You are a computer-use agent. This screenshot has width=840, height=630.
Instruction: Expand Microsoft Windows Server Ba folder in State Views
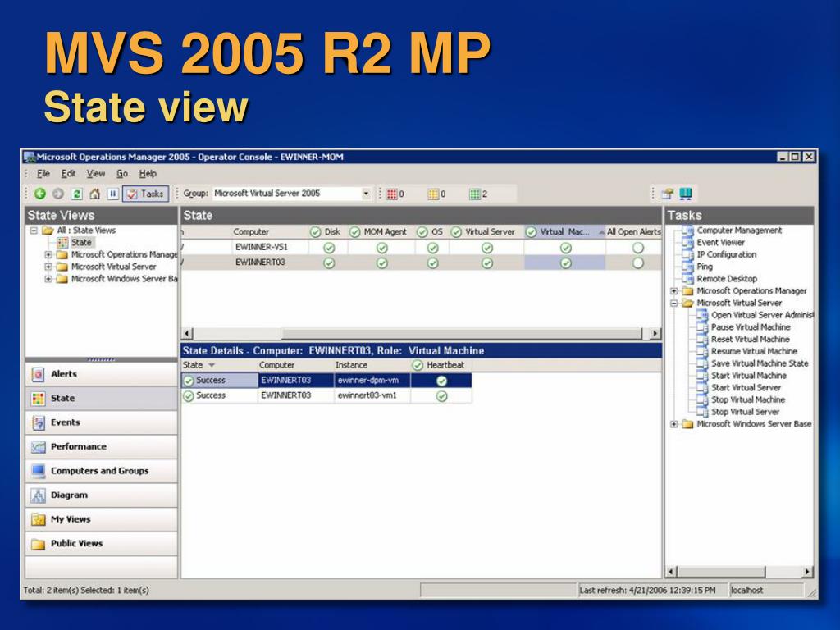48,279
